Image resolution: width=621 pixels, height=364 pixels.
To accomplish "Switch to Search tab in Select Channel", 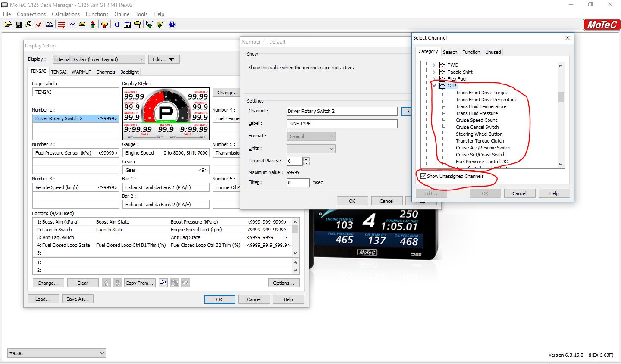I will pyautogui.click(x=450, y=52).
